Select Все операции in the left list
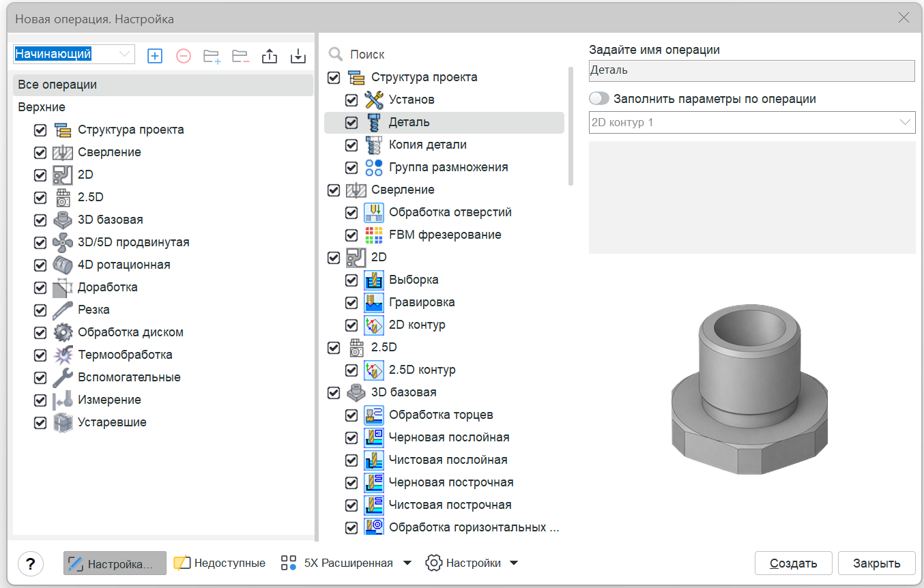This screenshot has height=588, width=924. 163,85
